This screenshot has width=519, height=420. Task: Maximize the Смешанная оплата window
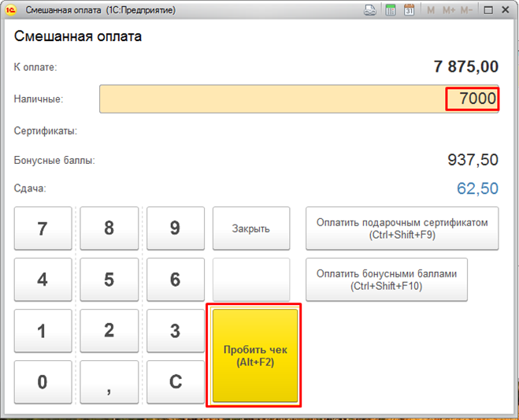pyautogui.click(x=488, y=10)
